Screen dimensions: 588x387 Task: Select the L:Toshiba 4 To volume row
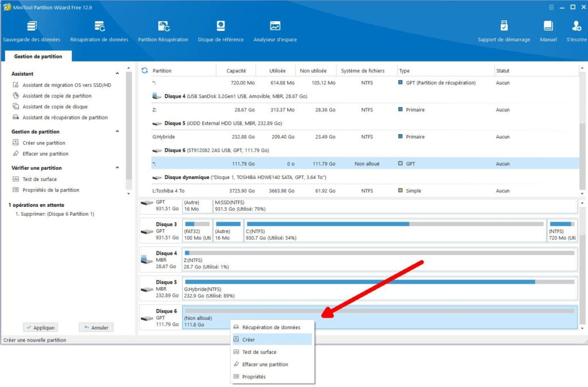coord(365,191)
